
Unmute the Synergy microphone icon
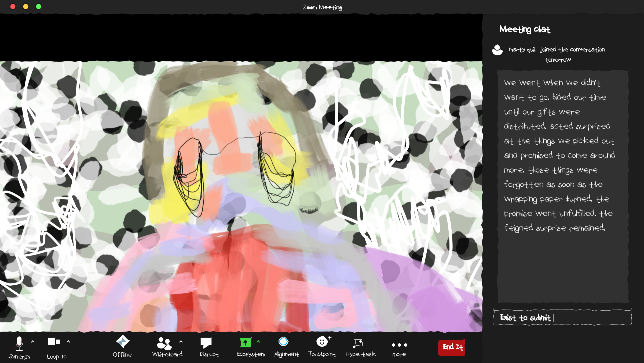tap(19, 343)
